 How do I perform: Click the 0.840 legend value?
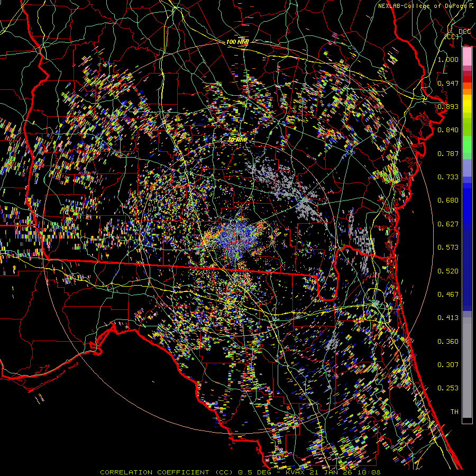[x=448, y=130]
